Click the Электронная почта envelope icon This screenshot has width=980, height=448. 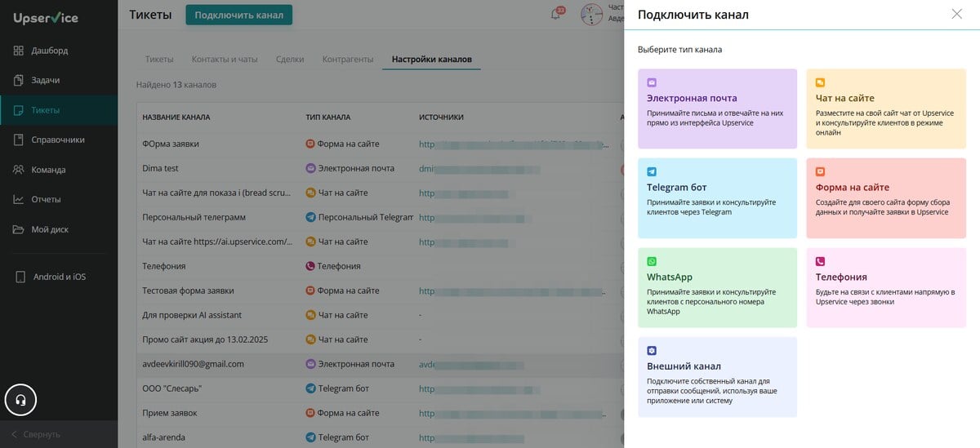click(652, 82)
